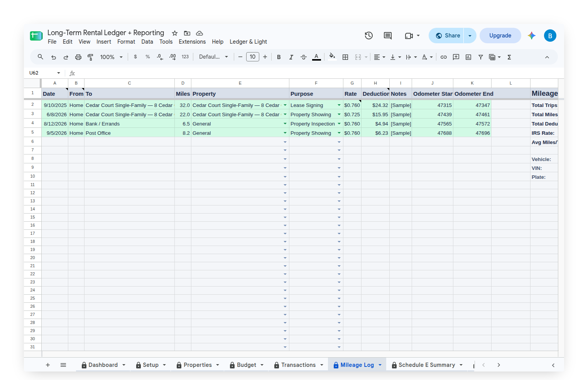Click the Upgrade button
588x380 pixels.
click(x=500, y=36)
